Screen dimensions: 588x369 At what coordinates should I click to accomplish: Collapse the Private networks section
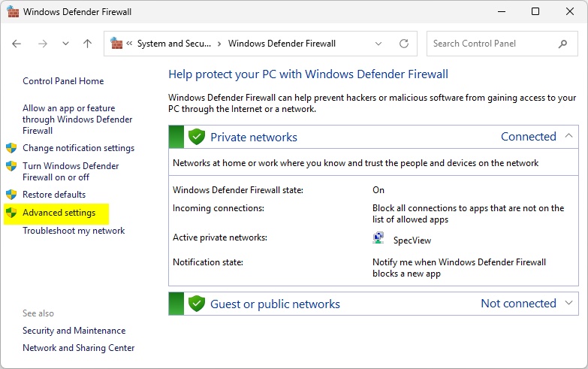[568, 136]
